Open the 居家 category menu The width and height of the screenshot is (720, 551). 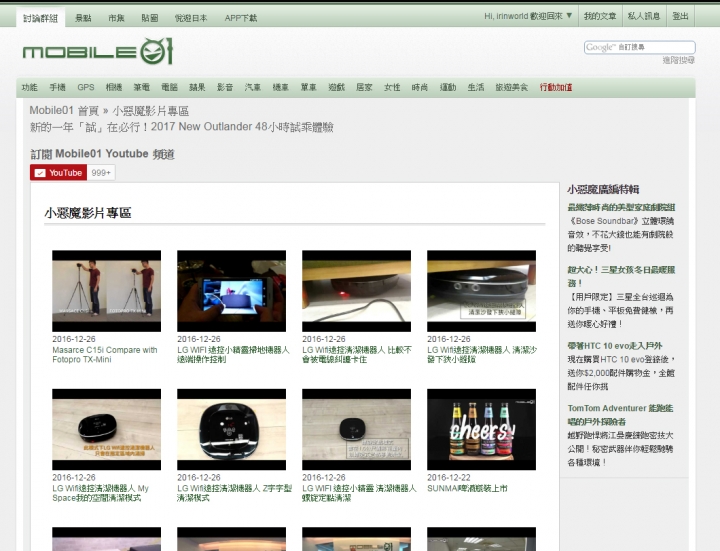(x=364, y=87)
